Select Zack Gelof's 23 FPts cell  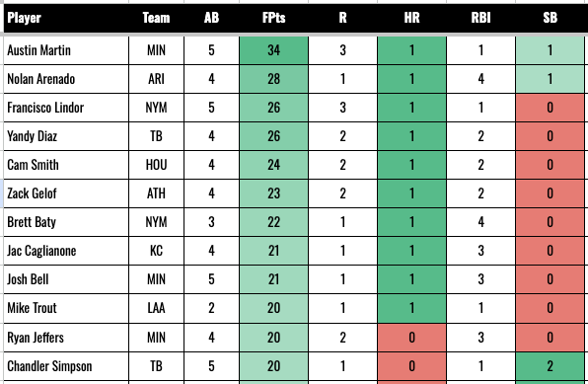point(273,193)
